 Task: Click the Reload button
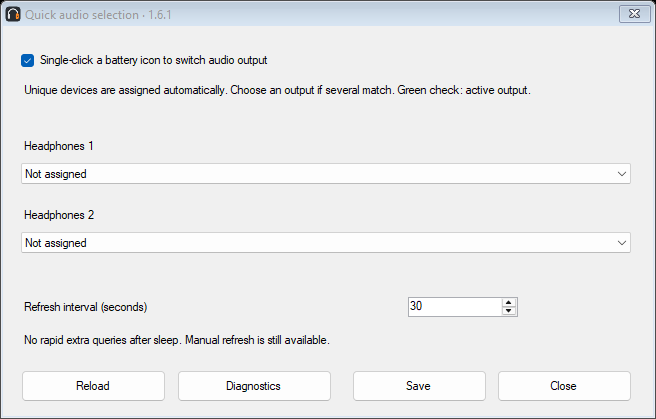[93, 386]
